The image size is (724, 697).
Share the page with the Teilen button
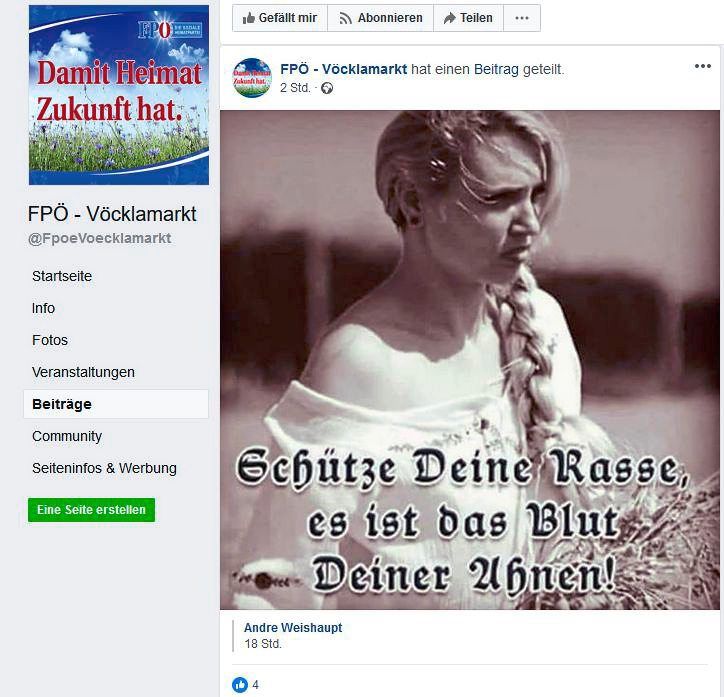pos(468,18)
